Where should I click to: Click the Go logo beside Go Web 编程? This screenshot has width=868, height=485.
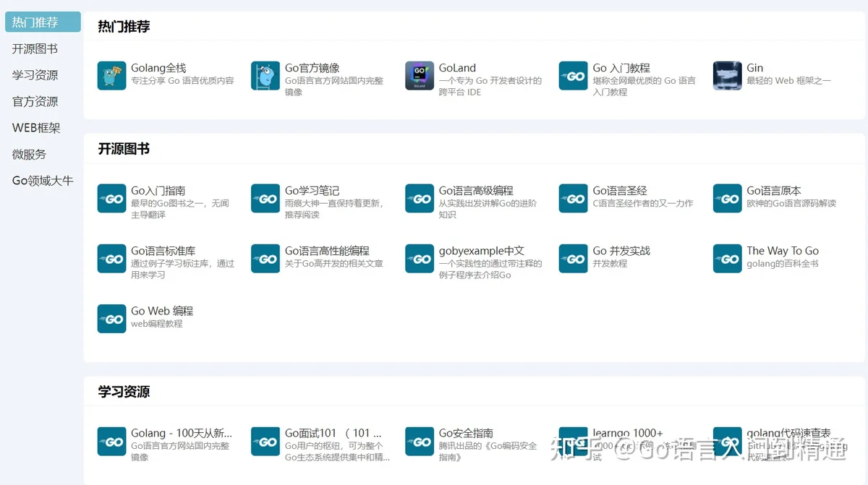pos(111,319)
